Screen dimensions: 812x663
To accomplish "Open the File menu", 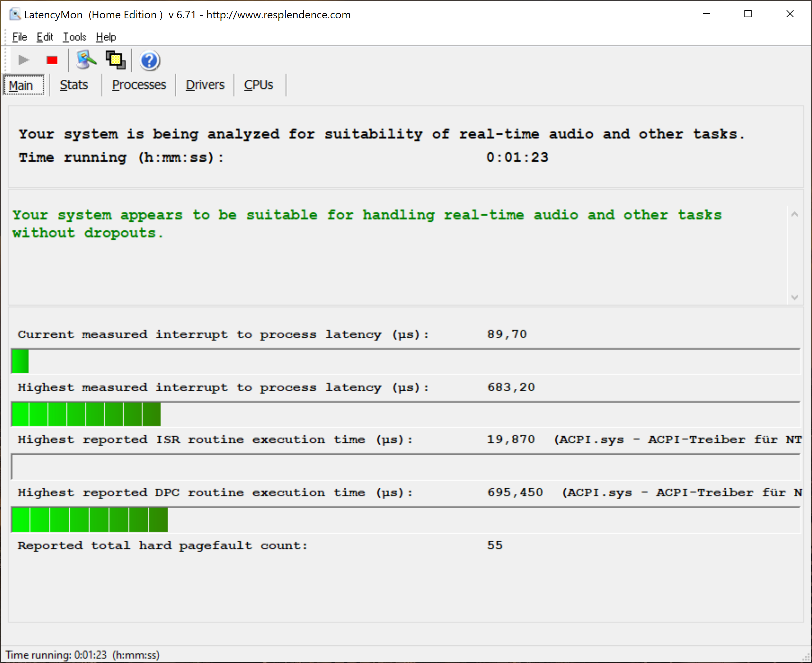I will pyautogui.click(x=19, y=37).
